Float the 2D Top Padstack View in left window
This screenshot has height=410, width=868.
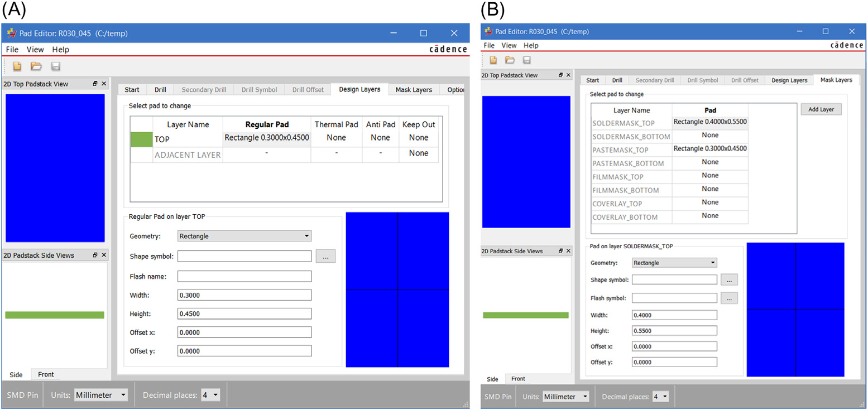coord(95,84)
